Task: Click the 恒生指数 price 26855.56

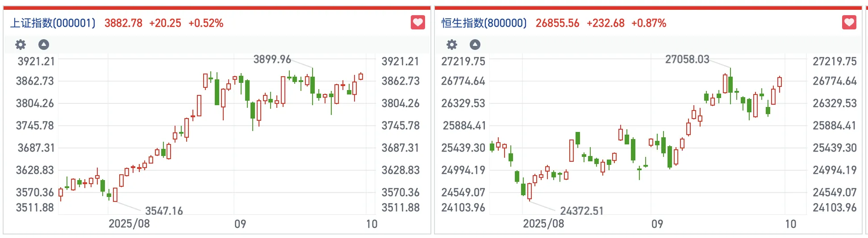Action: (x=557, y=23)
